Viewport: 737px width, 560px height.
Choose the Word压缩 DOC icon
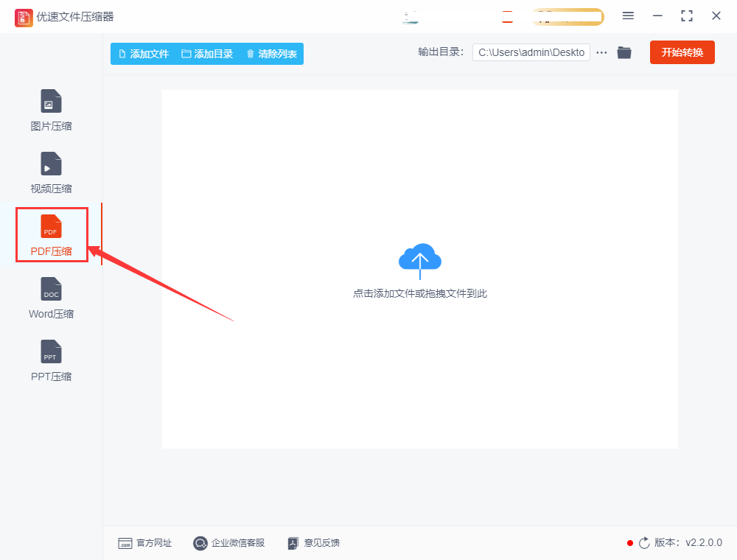(x=52, y=289)
